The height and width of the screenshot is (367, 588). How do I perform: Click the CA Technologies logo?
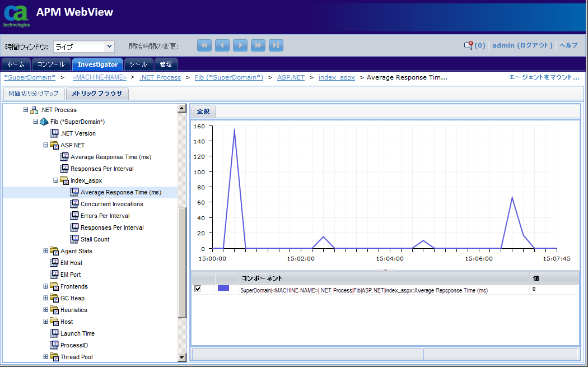[16, 16]
